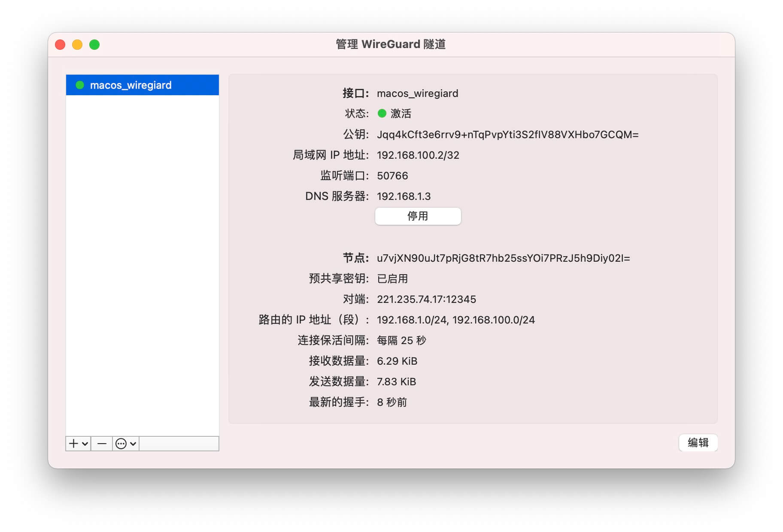
Task: Click the interface name macos_wiregiard in details
Action: click(418, 94)
